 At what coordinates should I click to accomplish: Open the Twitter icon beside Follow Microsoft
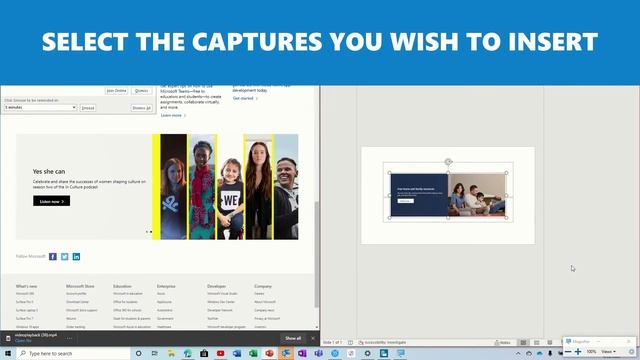pos(64,256)
